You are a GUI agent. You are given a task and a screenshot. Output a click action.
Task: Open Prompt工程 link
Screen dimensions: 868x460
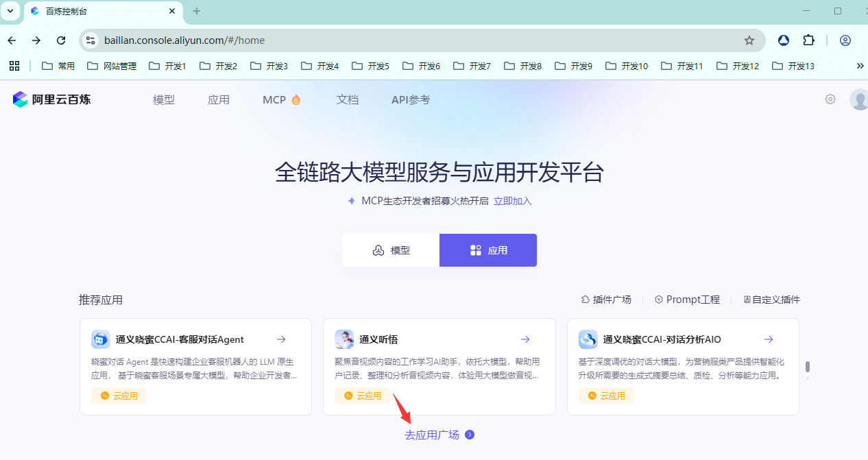[687, 300]
